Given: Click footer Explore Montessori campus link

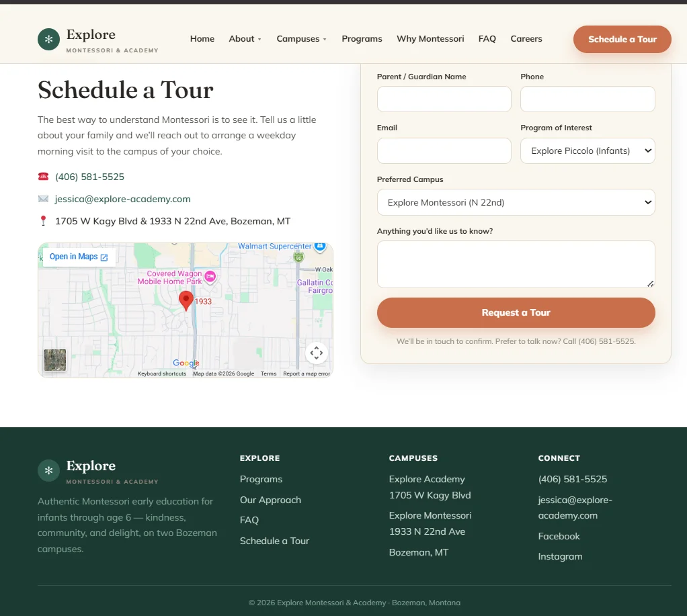Looking at the screenshot, I should pyautogui.click(x=430, y=523).
